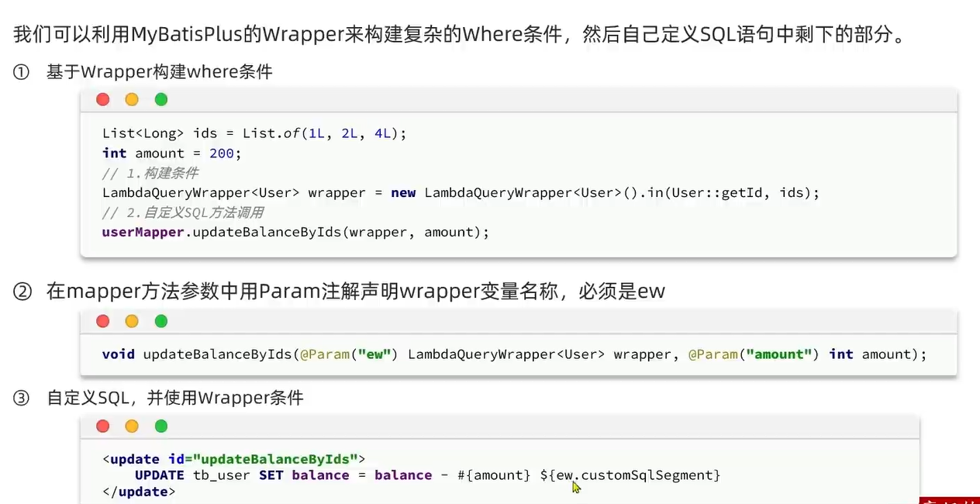Click the red dot on the first code window
Screen dimensions: 980x504
point(102,99)
